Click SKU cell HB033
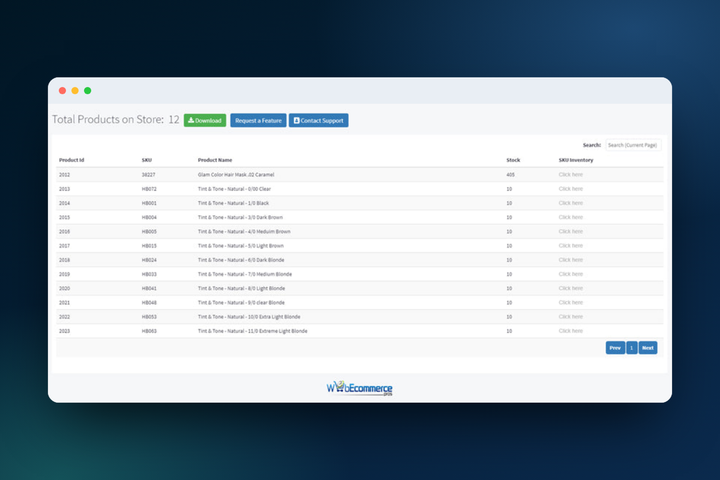Screen dimensions: 720x480 click(149, 274)
